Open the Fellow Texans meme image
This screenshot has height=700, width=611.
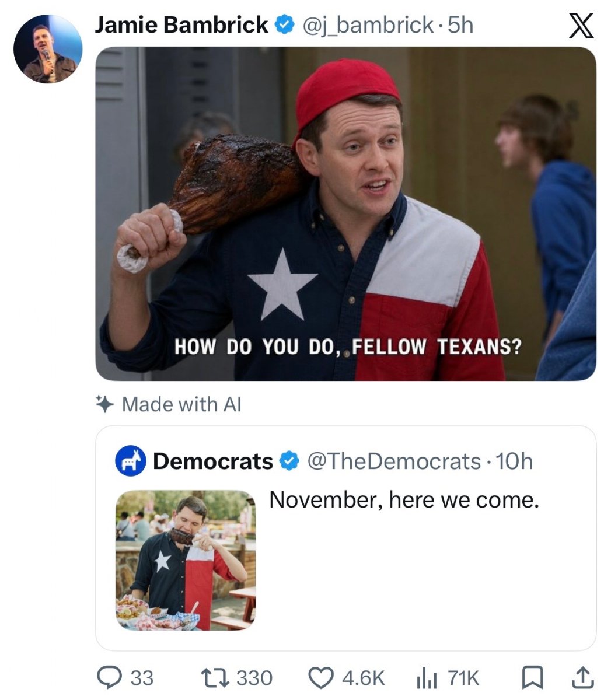[346, 213]
